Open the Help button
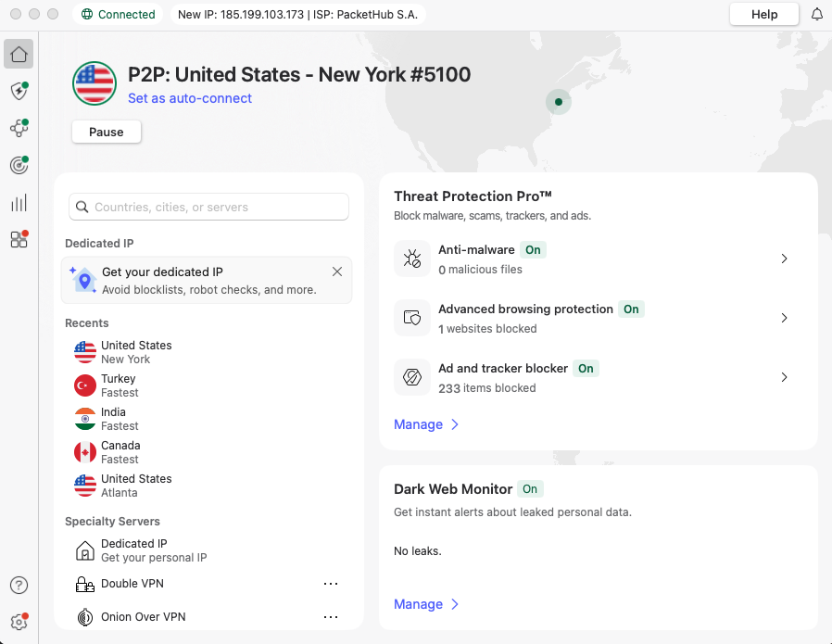 click(x=764, y=14)
